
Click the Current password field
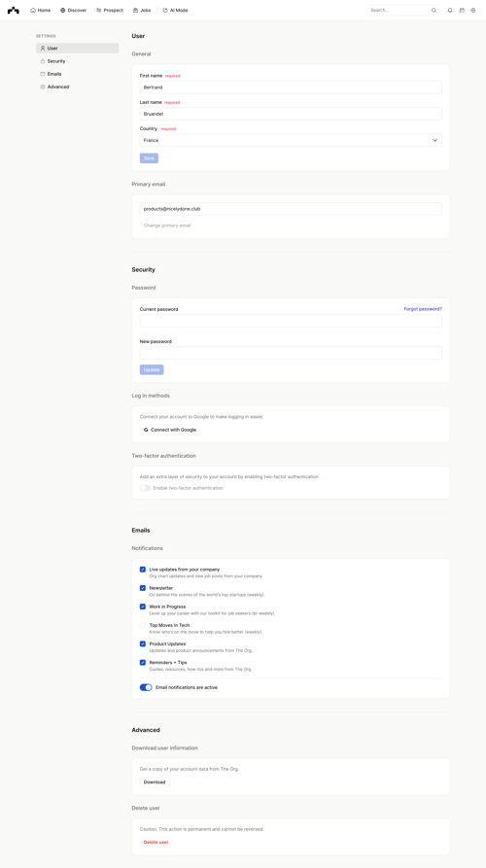pyautogui.click(x=291, y=321)
